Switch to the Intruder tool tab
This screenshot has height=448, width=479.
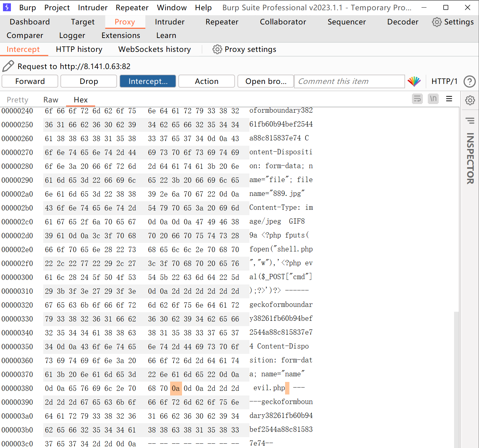coord(170,22)
